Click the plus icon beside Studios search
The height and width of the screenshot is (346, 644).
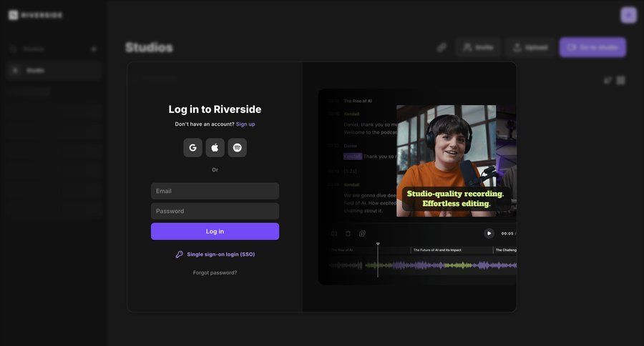point(94,49)
